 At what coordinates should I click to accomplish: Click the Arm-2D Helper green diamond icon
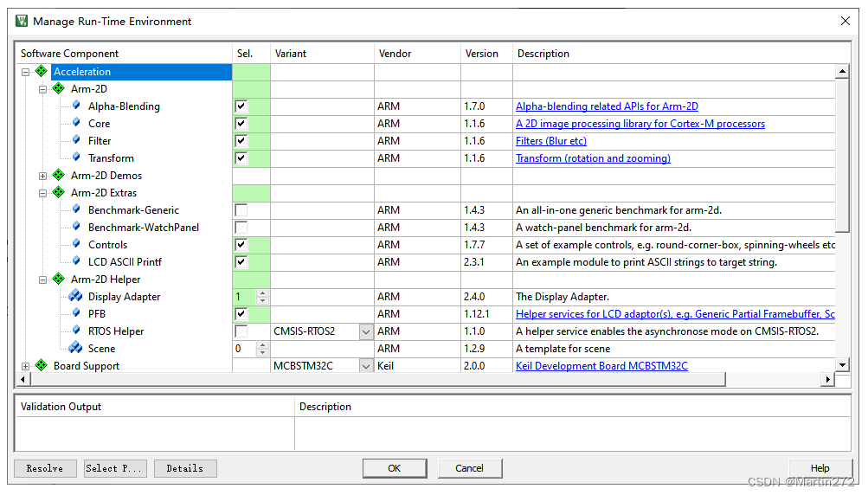58,279
